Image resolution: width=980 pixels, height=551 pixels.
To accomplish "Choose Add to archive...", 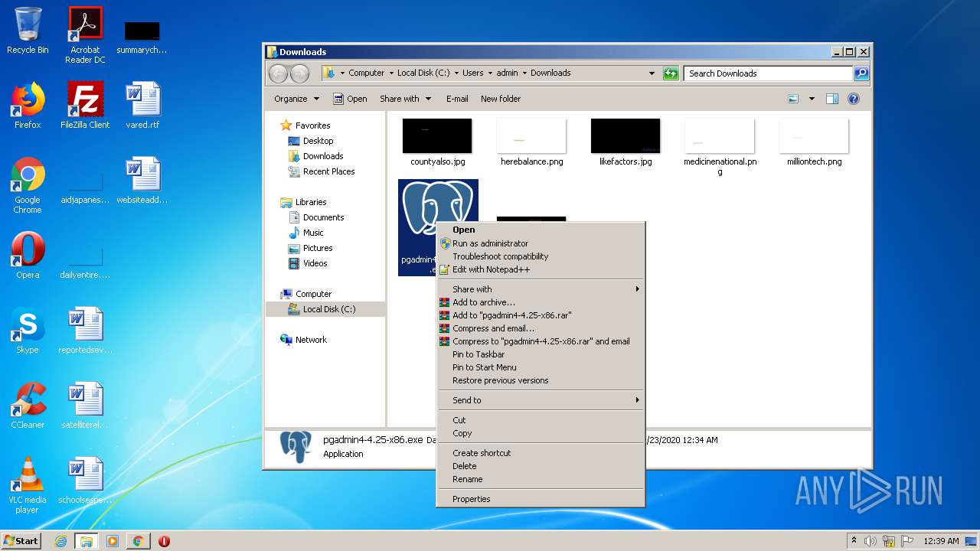I will pos(541,302).
